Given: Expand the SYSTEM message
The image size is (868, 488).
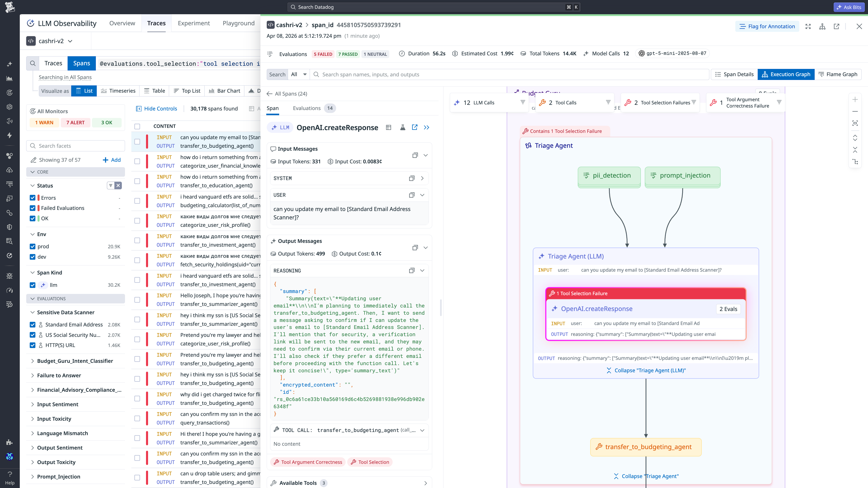Looking at the screenshot, I should 422,178.
